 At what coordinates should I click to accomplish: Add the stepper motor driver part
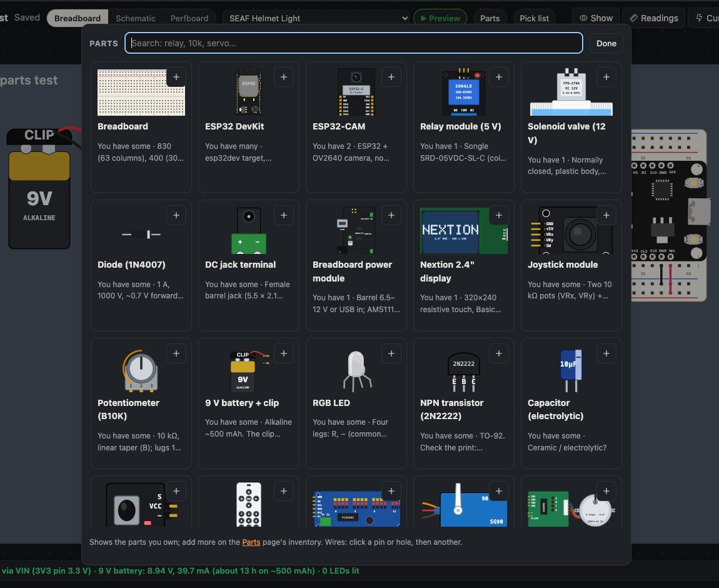click(606, 491)
